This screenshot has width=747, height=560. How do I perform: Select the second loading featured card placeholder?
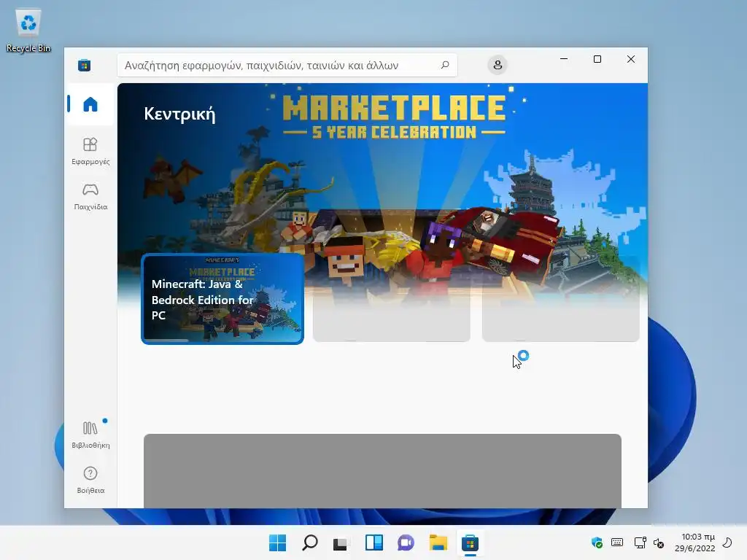[x=392, y=298]
